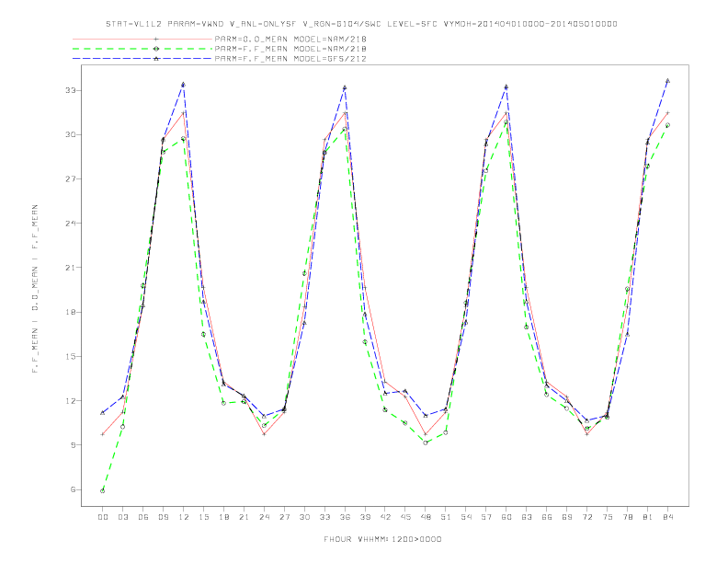This screenshot has height=563, width=728.
Task: Click blue GFS triangle marker at hour 00
Action: click(103, 412)
